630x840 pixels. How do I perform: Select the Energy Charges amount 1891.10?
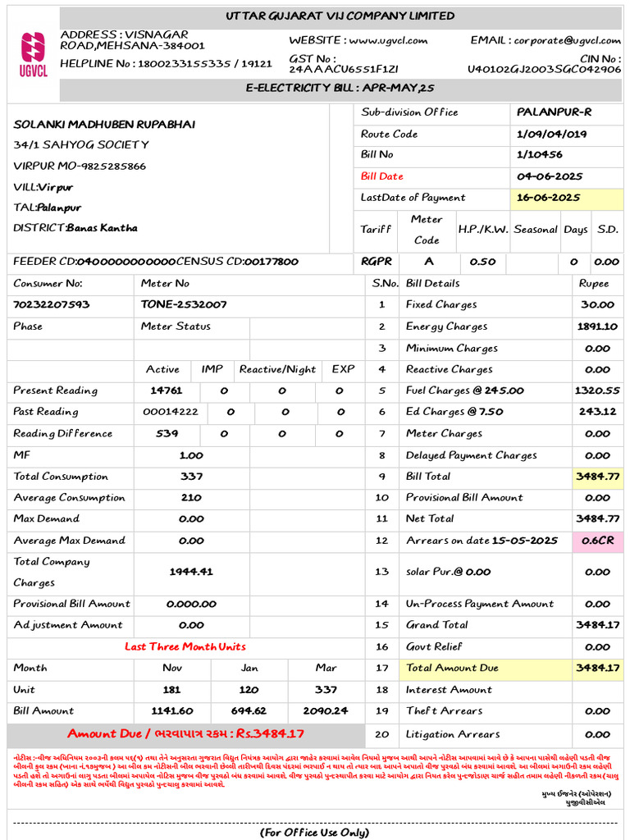coord(597,326)
